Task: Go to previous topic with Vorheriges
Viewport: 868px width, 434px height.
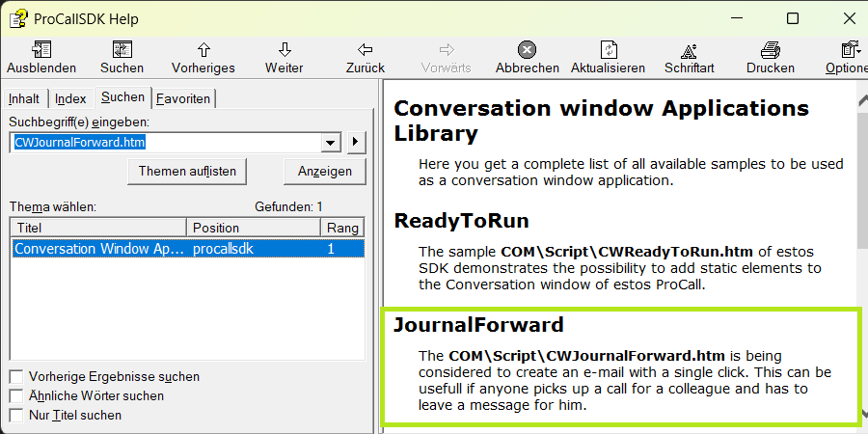Action: tap(203, 50)
